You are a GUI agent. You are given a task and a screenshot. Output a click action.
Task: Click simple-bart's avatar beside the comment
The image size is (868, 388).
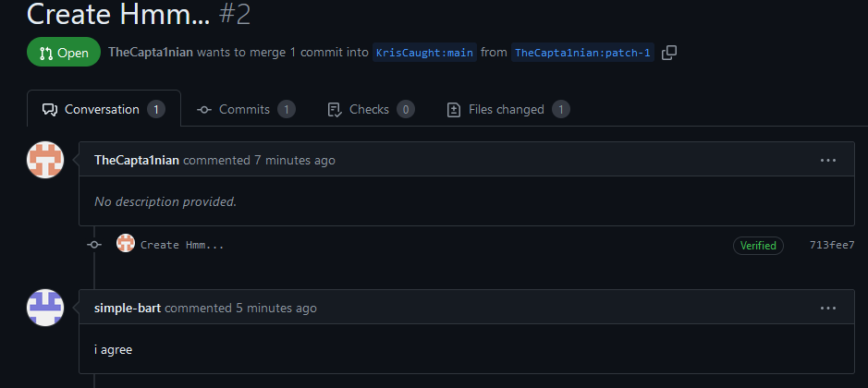point(45,308)
